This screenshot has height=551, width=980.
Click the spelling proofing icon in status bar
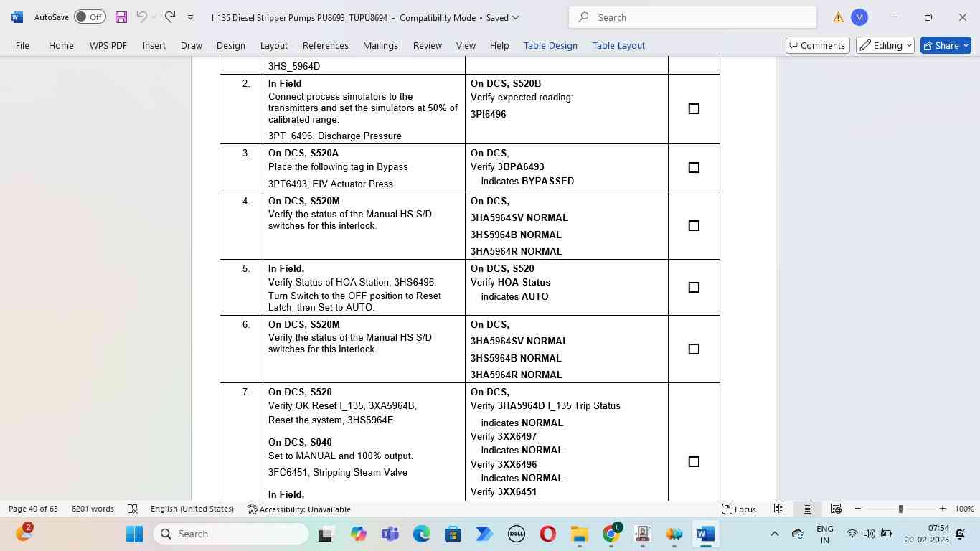coord(133,509)
